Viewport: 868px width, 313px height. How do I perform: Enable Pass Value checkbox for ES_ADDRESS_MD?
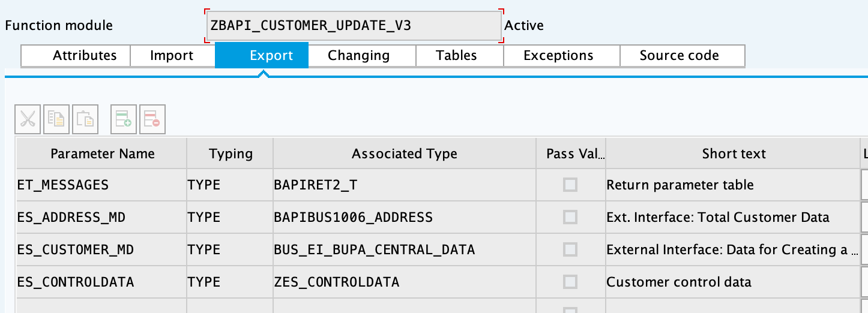(570, 217)
